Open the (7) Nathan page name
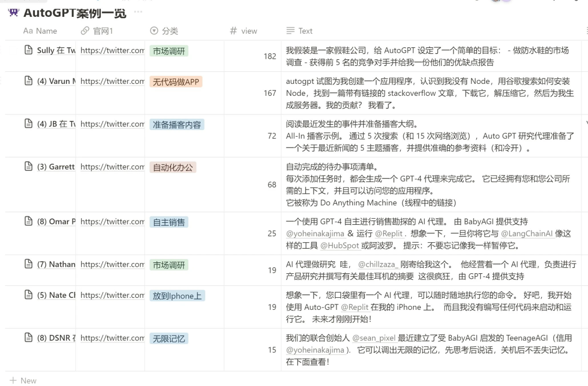588x386 pixels. point(56,265)
